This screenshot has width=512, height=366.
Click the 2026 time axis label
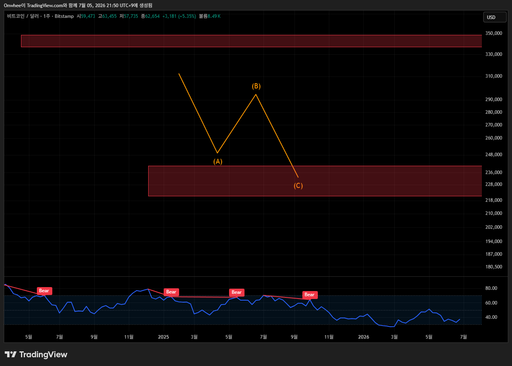(x=363, y=337)
